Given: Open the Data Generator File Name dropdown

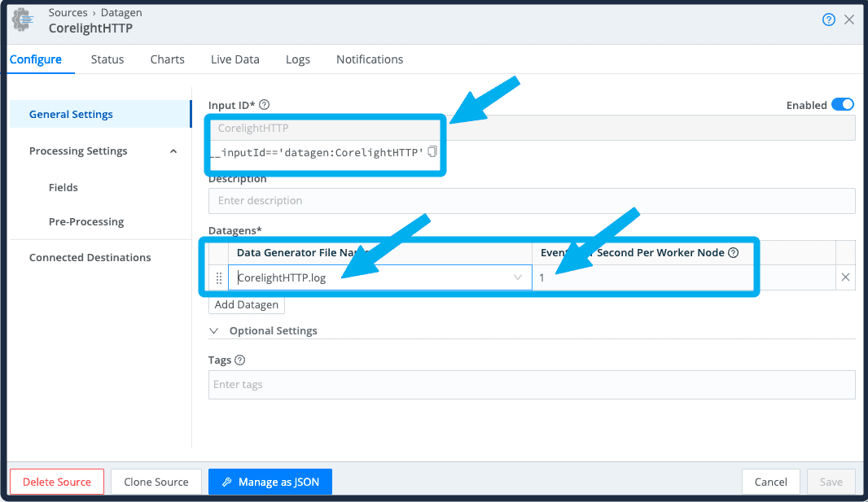Looking at the screenshot, I should (x=518, y=277).
